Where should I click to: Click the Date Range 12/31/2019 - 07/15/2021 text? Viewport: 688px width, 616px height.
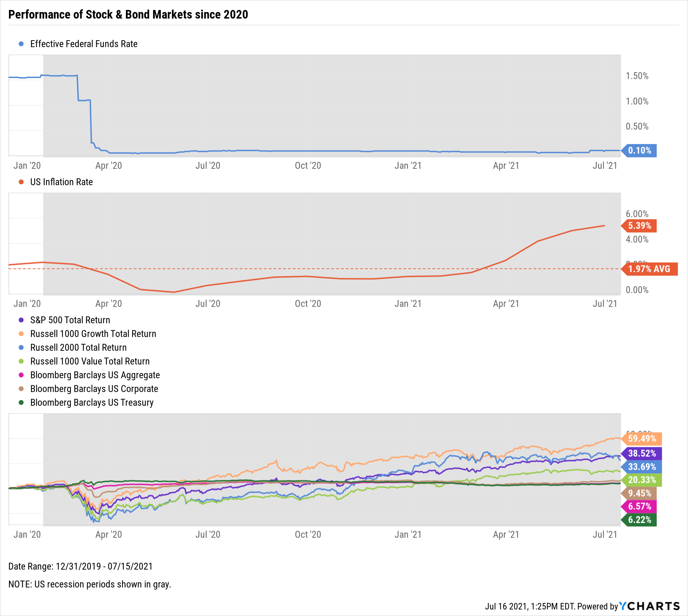(x=80, y=566)
